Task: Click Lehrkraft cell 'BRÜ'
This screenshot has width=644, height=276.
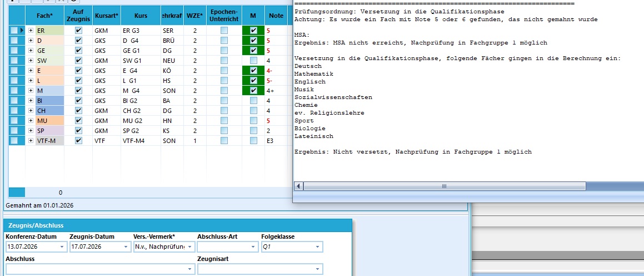Action: coord(172,40)
